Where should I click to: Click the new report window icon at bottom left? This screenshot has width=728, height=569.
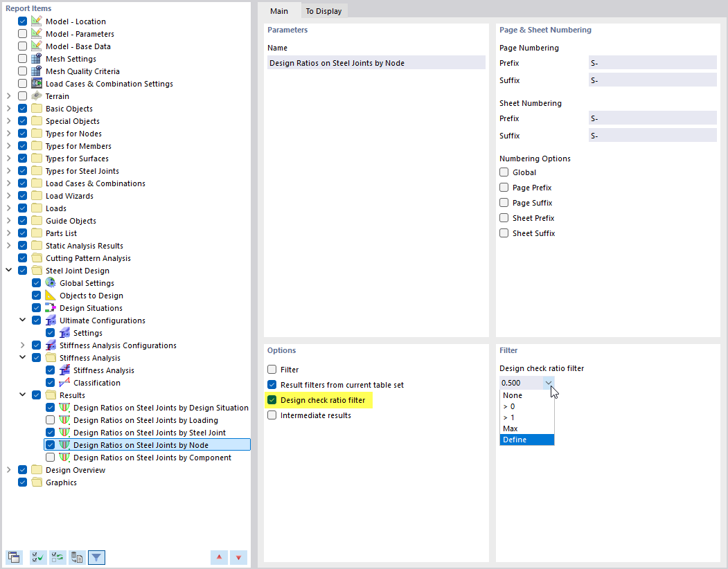14,557
